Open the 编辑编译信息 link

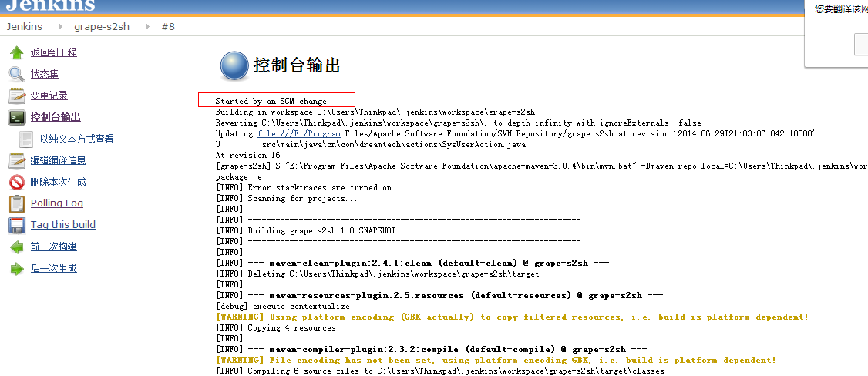point(58,160)
